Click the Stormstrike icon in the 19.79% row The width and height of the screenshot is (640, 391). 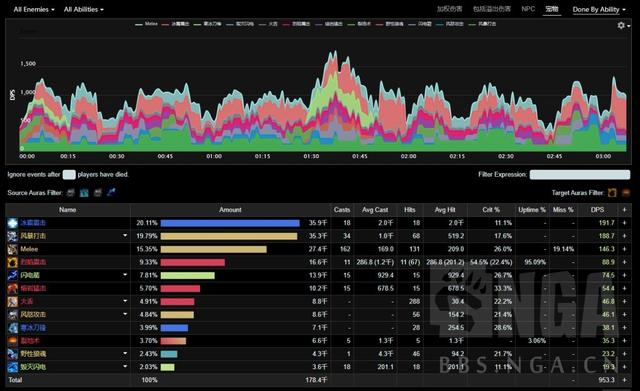tap(13, 236)
